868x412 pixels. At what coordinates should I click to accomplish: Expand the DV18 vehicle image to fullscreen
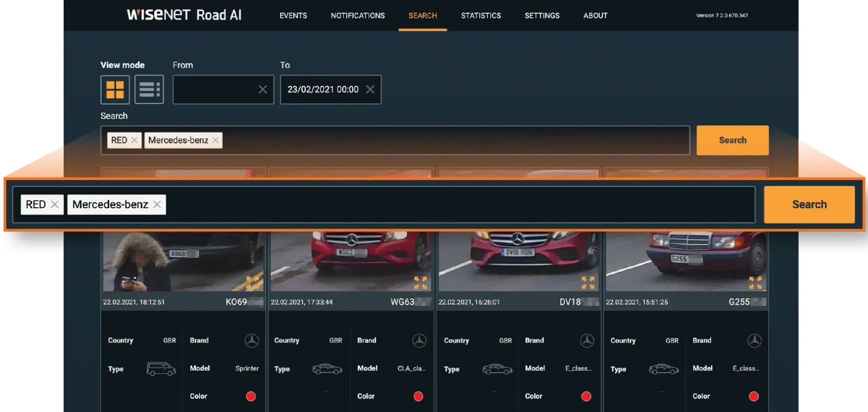[588, 283]
